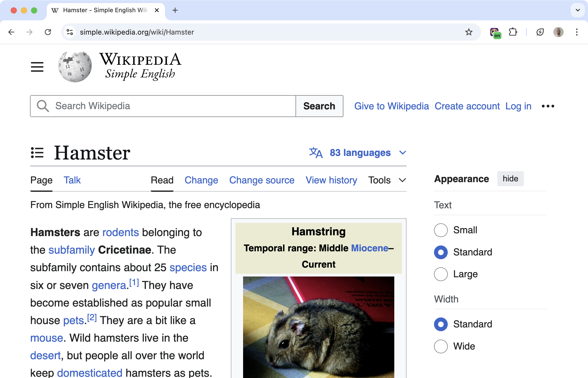588x378 pixels.
Task: Hide the Appearance panel
Action: point(510,179)
